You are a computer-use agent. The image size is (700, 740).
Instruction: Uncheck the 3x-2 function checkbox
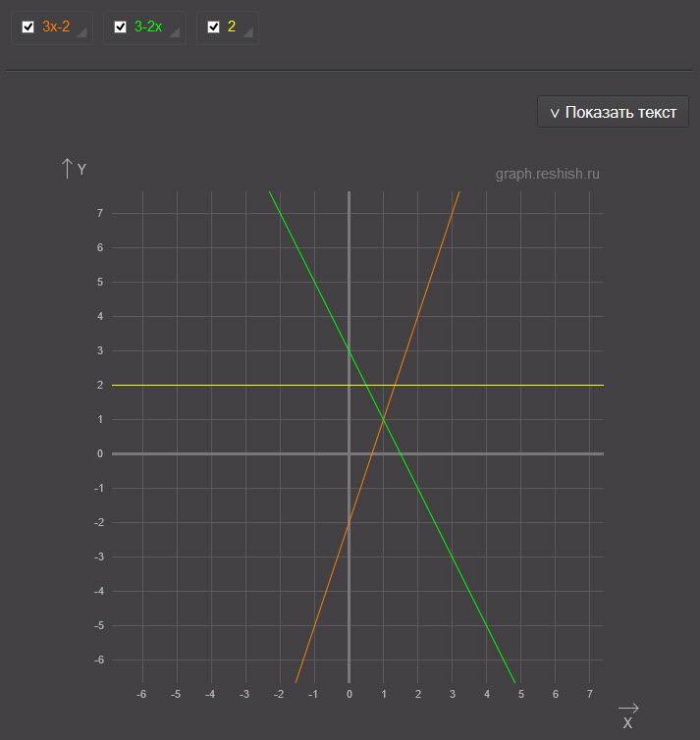[28, 26]
